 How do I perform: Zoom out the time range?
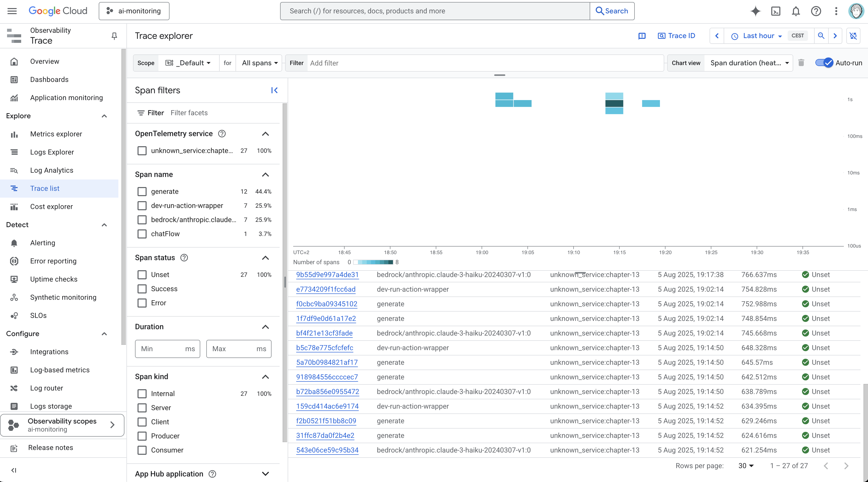(821, 36)
